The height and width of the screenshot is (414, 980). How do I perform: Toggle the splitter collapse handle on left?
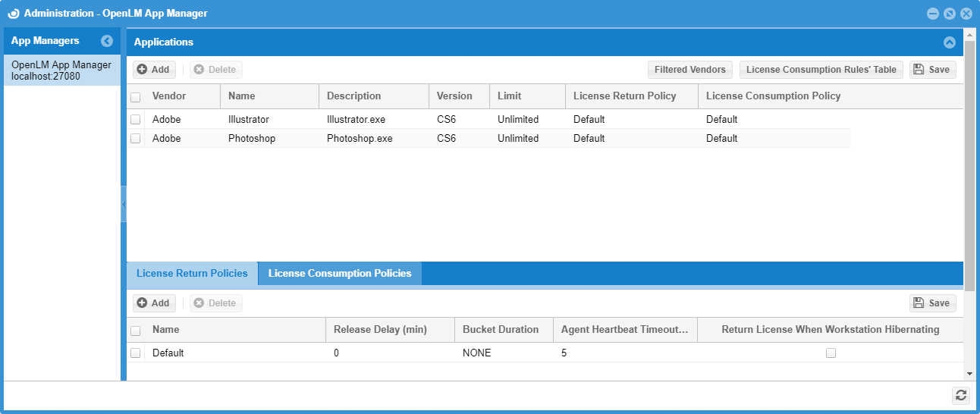124,205
